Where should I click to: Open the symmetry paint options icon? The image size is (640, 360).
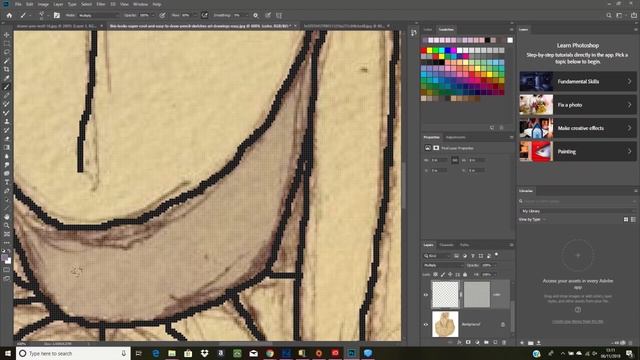pos(279,16)
